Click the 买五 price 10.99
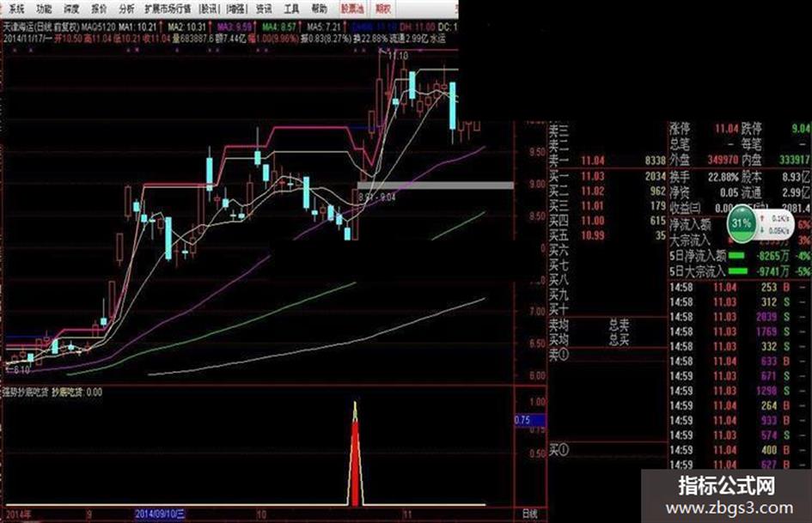 pos(592,235)
